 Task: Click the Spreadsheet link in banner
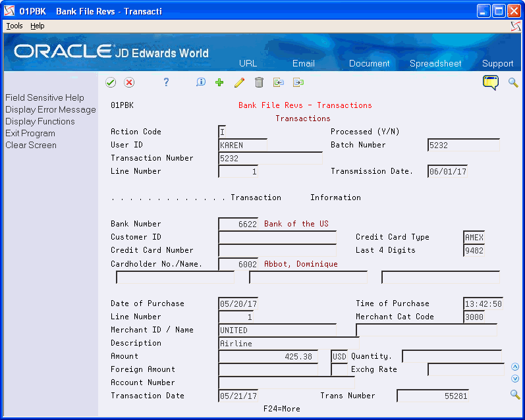(435, 63)
